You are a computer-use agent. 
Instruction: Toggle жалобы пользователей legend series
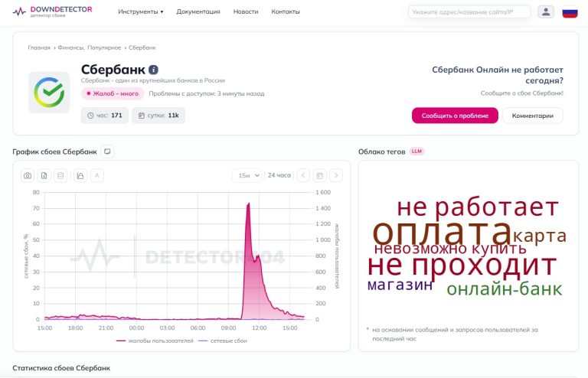pyautogui.click(x=155, y=341)
